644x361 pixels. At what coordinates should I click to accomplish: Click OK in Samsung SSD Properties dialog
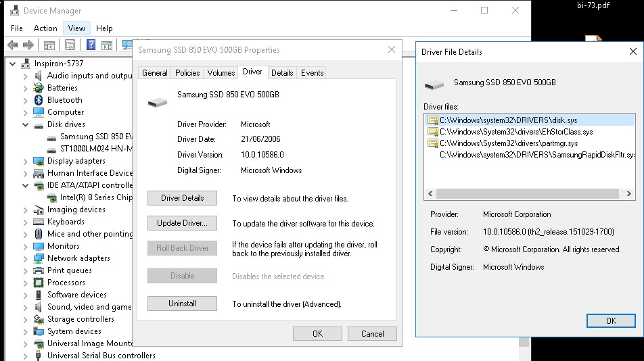317,333
